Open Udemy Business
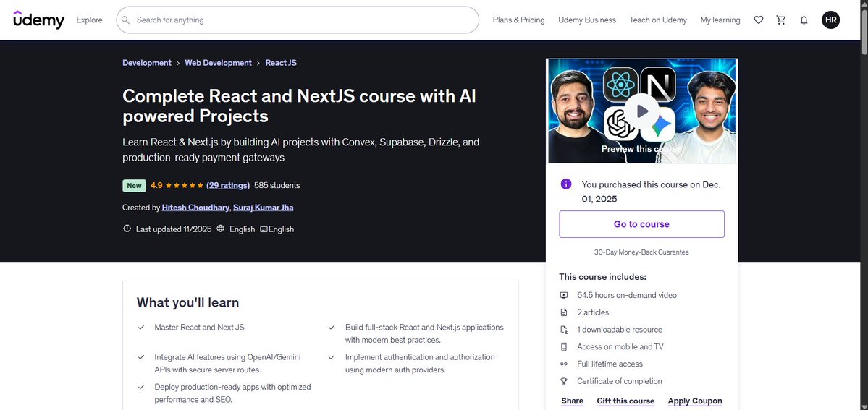868x410 pixels. pos(587,20)
